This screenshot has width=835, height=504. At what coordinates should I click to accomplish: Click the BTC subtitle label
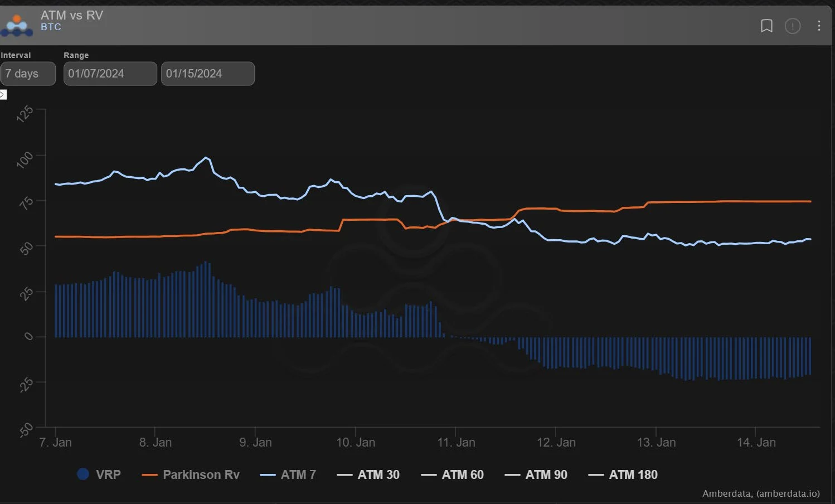point(51,27)
